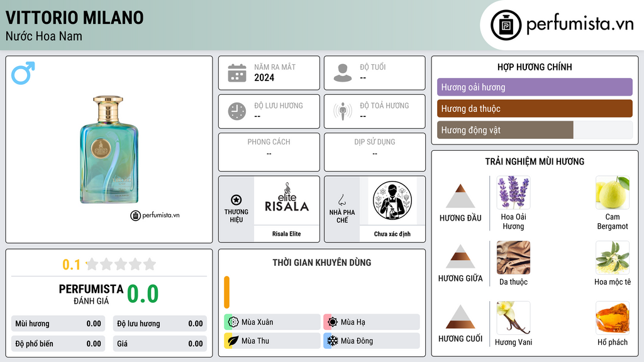Click the 2024 release year value
The image size is (644, 362).
264,77
